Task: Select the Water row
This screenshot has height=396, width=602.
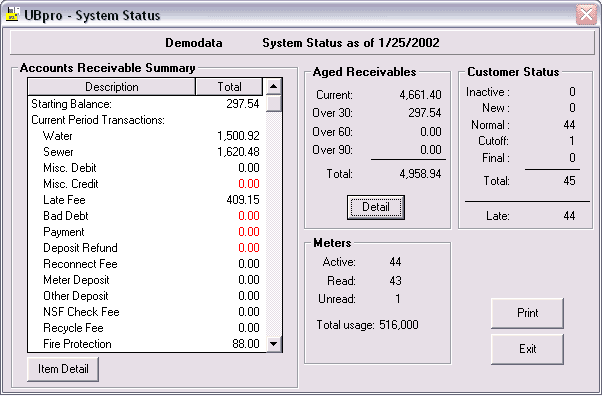Action: pos(146,136)
